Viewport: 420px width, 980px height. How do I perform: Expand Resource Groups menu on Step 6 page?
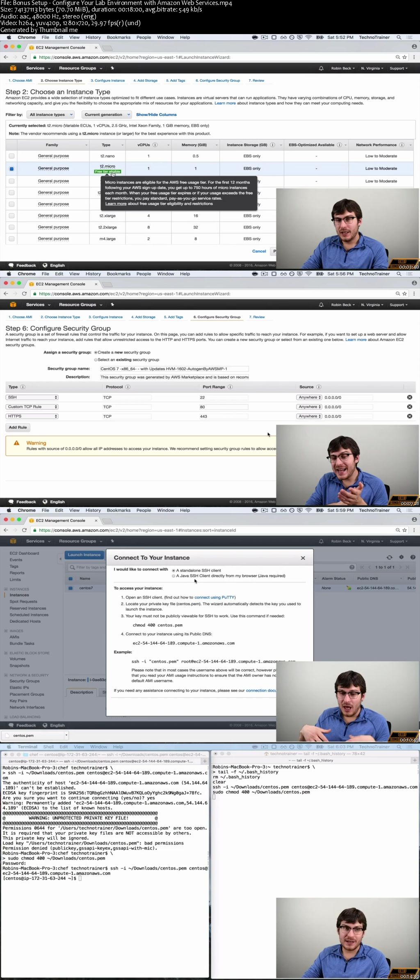[x=80, y=305]
